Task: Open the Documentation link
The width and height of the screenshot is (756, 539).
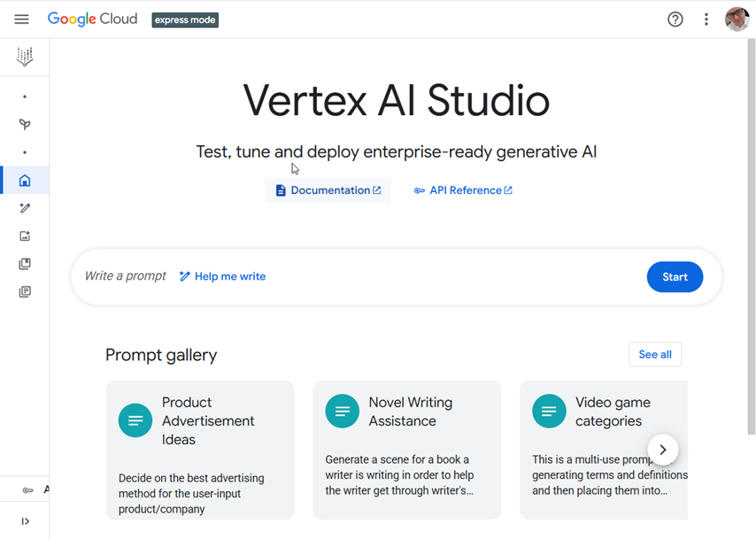Action: [x=328, y=190]
